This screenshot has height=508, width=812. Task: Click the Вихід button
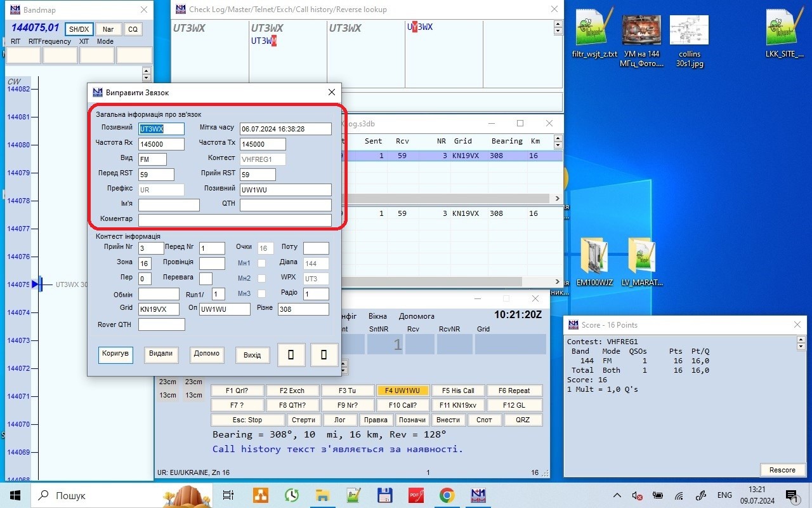tap(252, 355)
